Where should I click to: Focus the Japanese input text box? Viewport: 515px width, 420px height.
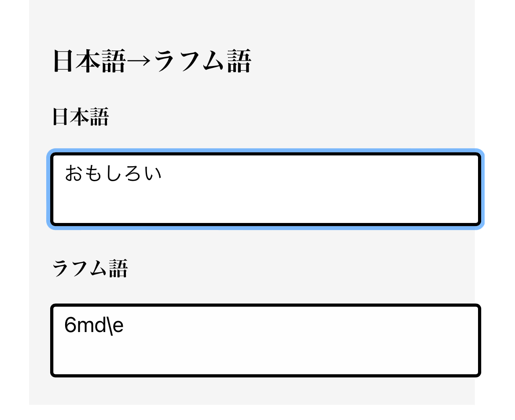click(265, 189)
